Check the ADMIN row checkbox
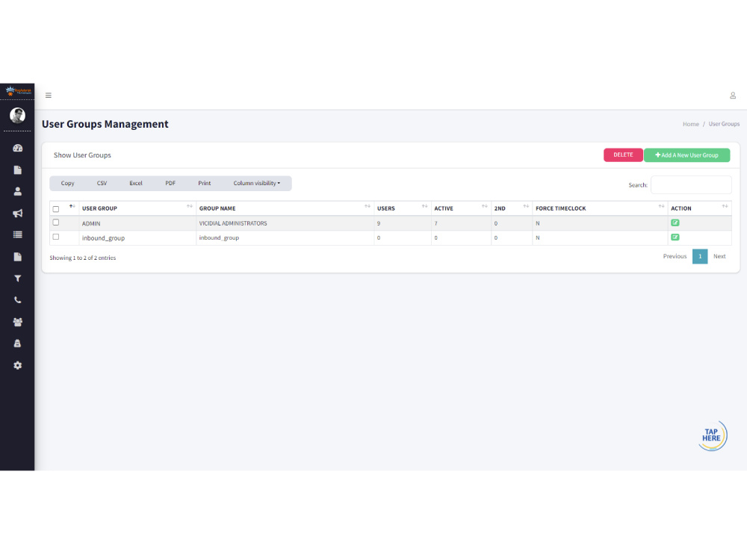Viewport: 747px width, 560px height. [56, 223]
